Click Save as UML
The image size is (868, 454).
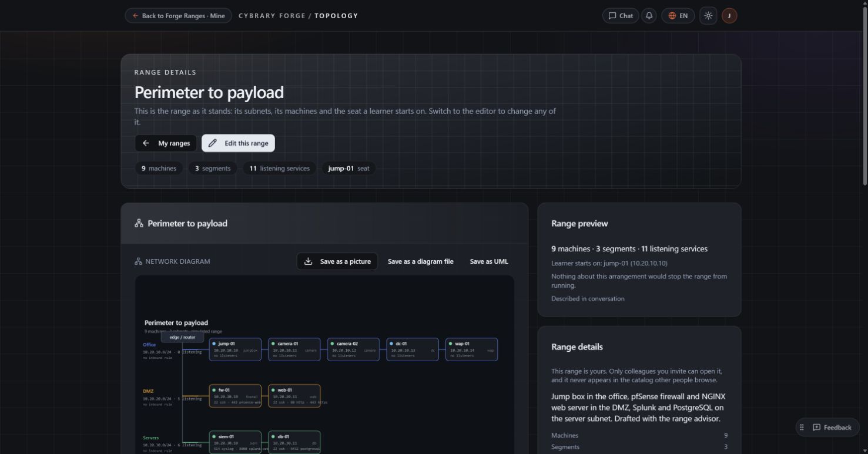489,261
